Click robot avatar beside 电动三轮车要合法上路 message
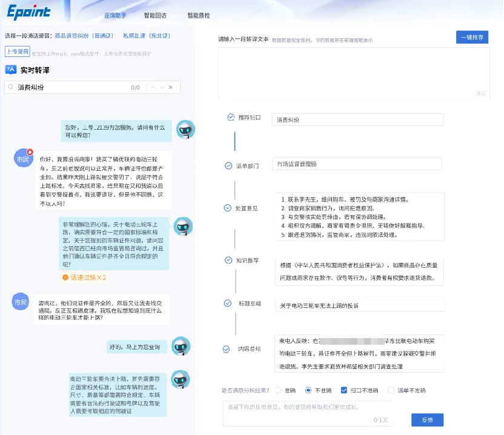This screenshot has width=504, height=435. click(x=181, y=380)
